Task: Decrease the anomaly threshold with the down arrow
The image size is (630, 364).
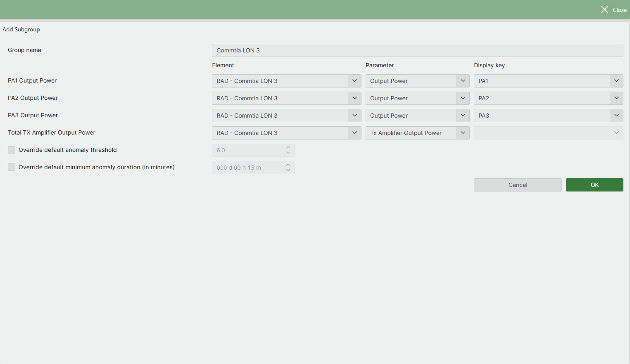Action: [288, 152]
